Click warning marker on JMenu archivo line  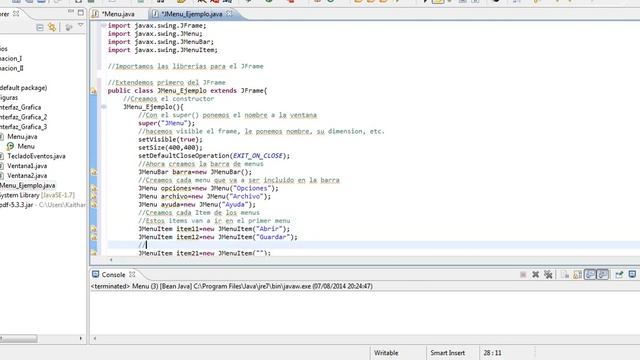point(93,197)
